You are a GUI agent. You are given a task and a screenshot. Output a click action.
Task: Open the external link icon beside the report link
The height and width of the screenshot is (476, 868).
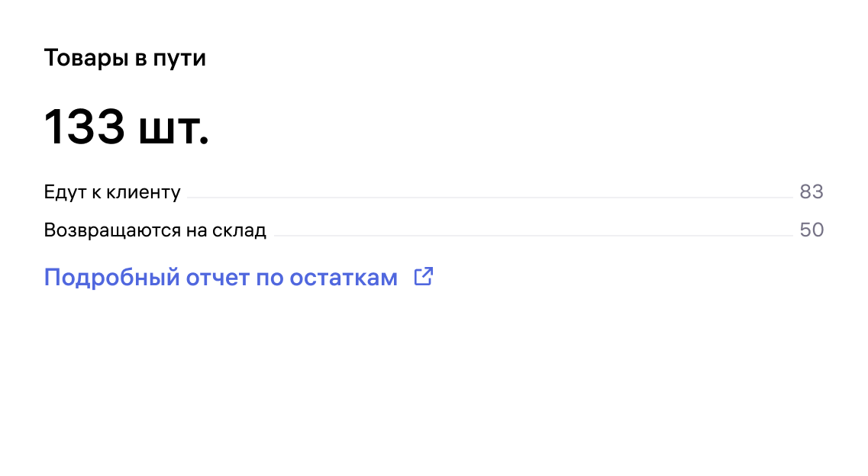click(424, 277)
